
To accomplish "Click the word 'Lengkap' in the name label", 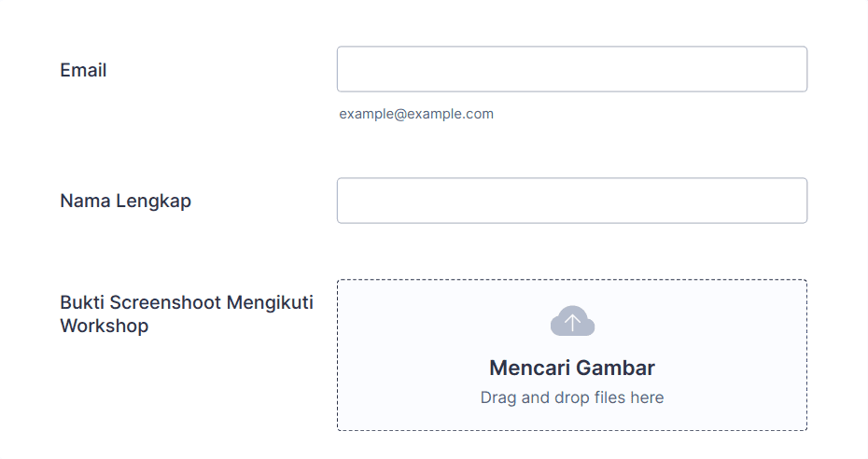I will (153, 202).
